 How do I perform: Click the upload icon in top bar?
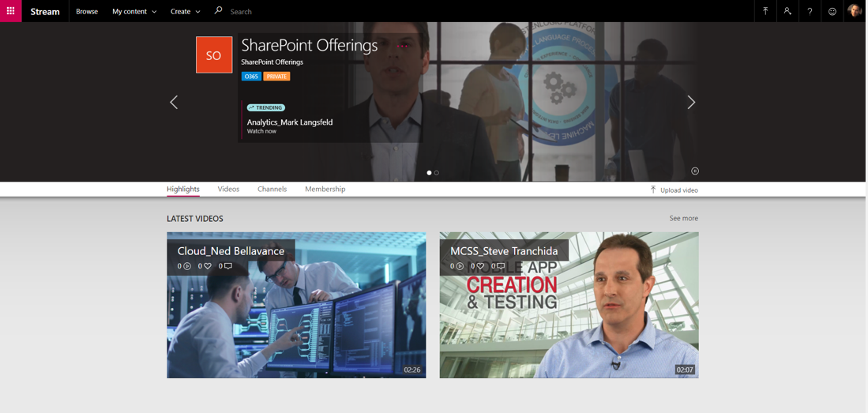click(765, 11)
